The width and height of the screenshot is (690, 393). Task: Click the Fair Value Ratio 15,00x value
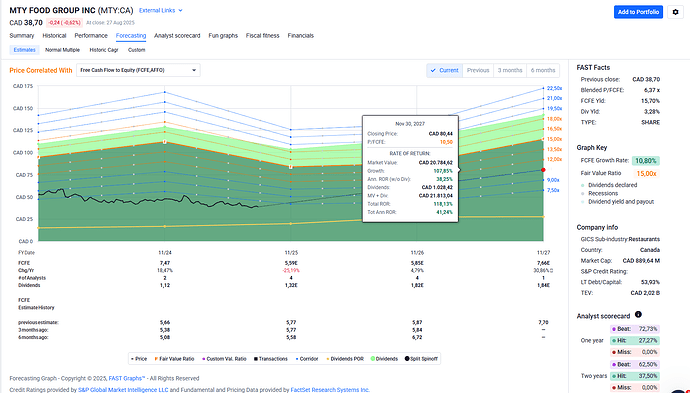[646, 173]
